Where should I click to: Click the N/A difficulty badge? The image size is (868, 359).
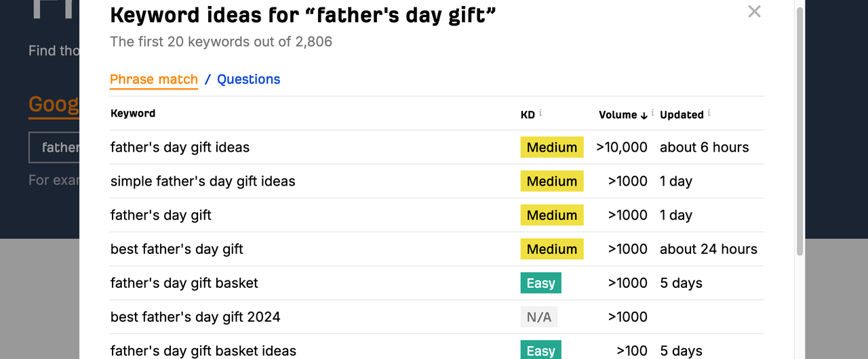point(538,317)
